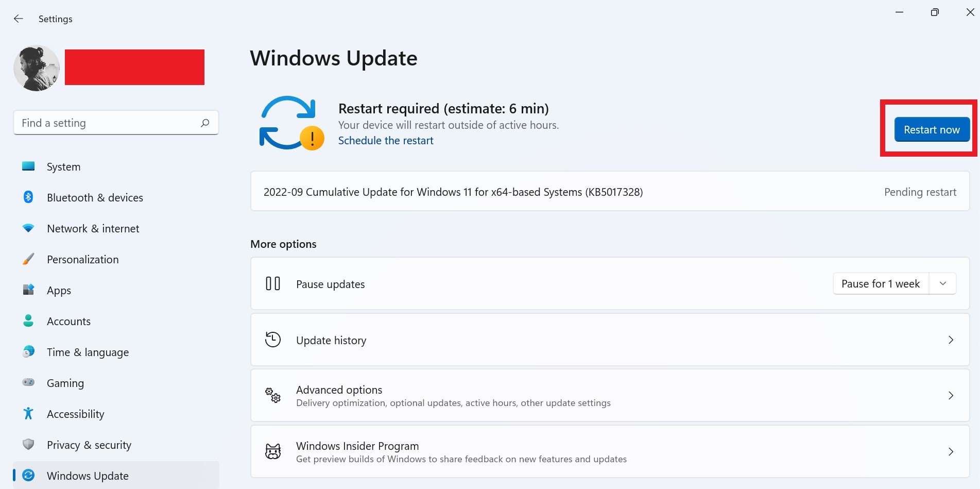Open the Schedule the restart link
The height and width of the screenshot is (489, 980).
click(386, 140)
